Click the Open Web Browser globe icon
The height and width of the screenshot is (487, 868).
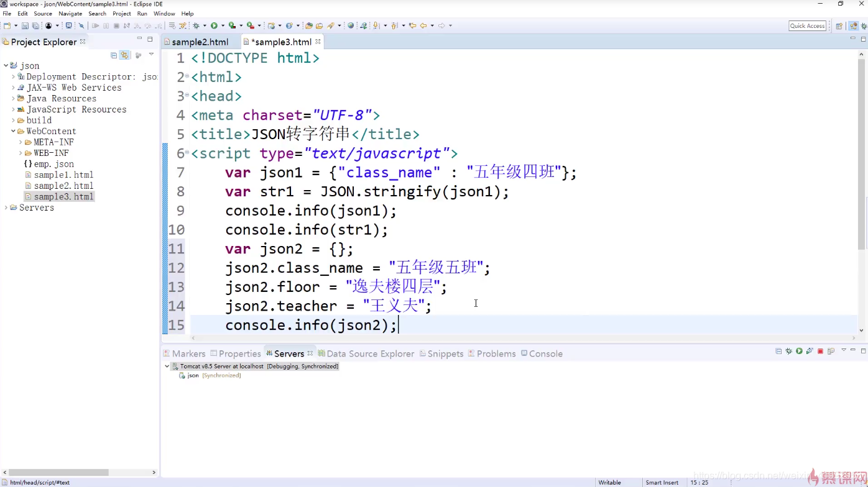pyautogui.click(x=351, y=25)
